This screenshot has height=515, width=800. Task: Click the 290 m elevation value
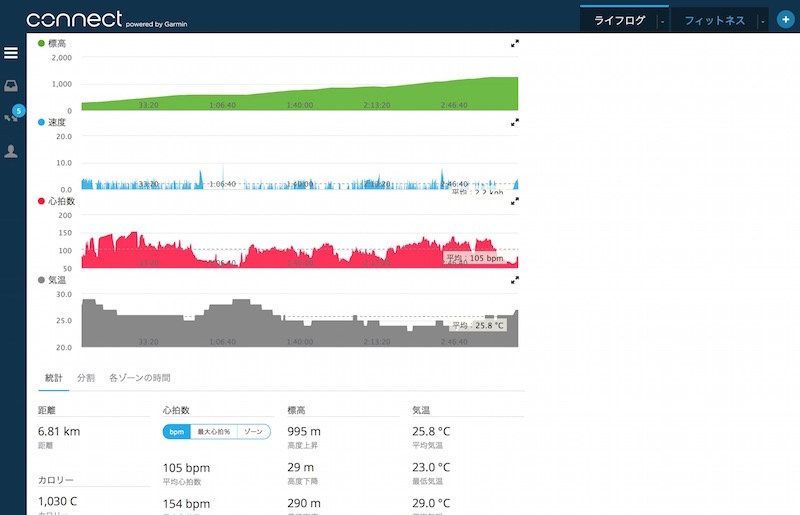pyautogui.click(x=304, y=503)
